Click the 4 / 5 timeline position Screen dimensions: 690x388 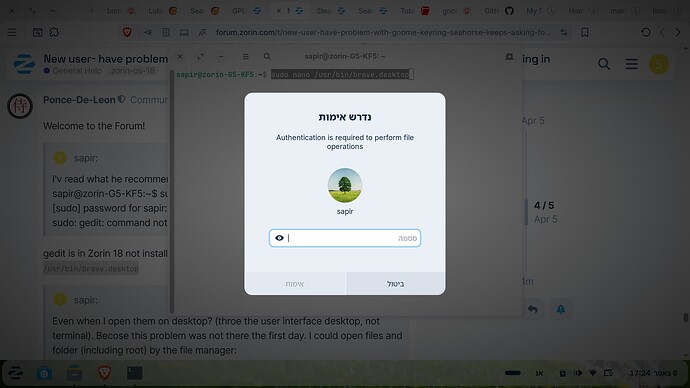click(544, 205)
